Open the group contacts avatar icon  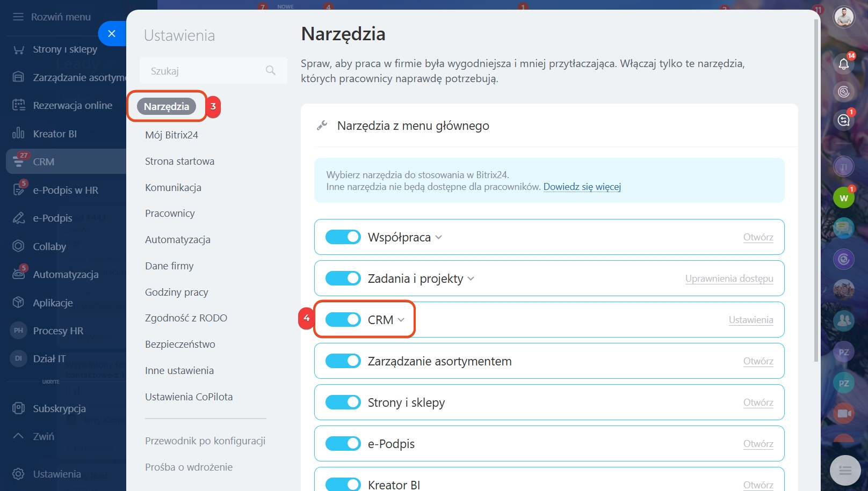844,321
